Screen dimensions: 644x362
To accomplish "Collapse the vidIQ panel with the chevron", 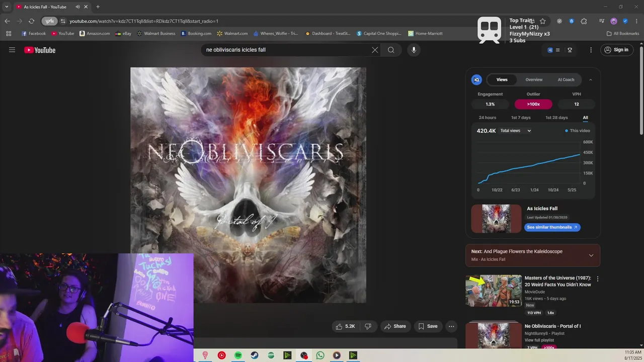I will (x=591, y=79).
